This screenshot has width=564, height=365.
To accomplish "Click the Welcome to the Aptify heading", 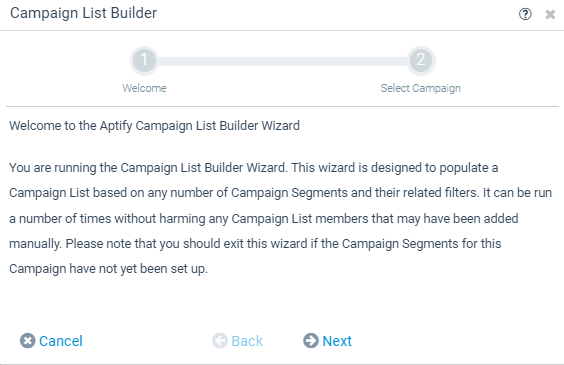I will pyautogui.click(x=154, y=126).
